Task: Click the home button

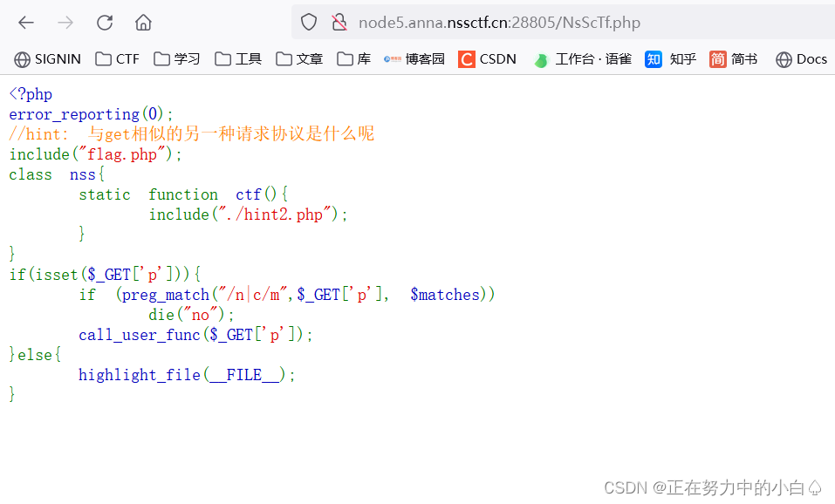Action: click(142, 23)
